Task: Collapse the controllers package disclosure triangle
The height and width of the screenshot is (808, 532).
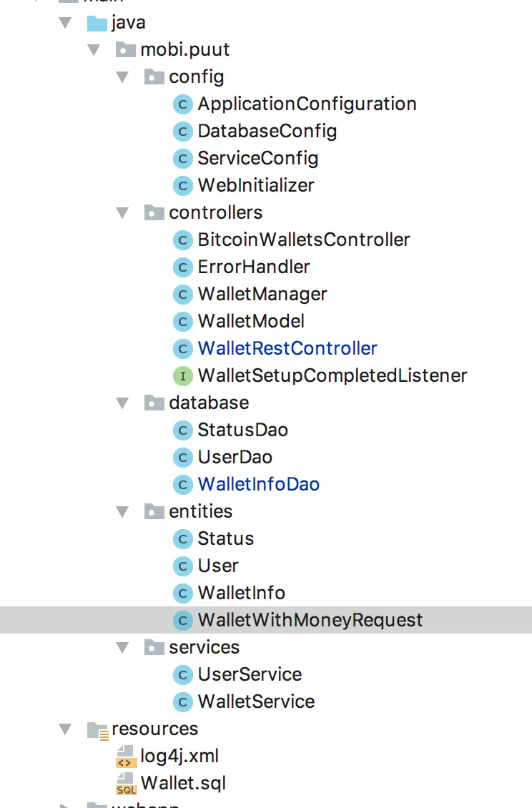Action: [122, 212]
